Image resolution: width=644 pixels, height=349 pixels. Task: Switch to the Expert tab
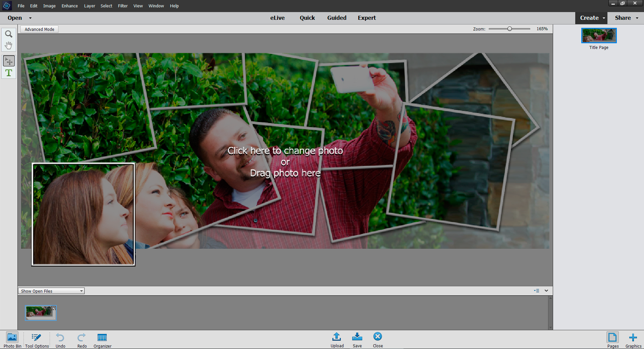coord(367,18)
